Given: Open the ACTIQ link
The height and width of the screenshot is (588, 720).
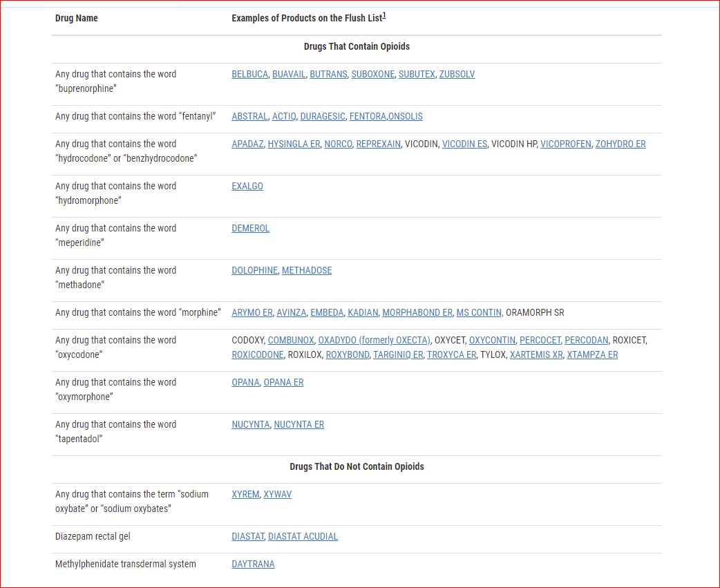Looking at the screenshot, I should (x=284, y=117).
